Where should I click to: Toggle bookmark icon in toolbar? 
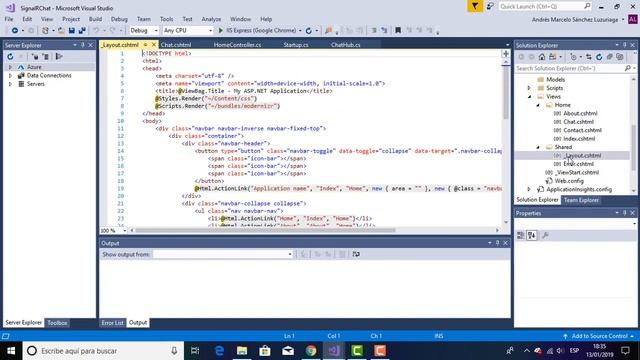pyautogui.click(x=398, y=31)
